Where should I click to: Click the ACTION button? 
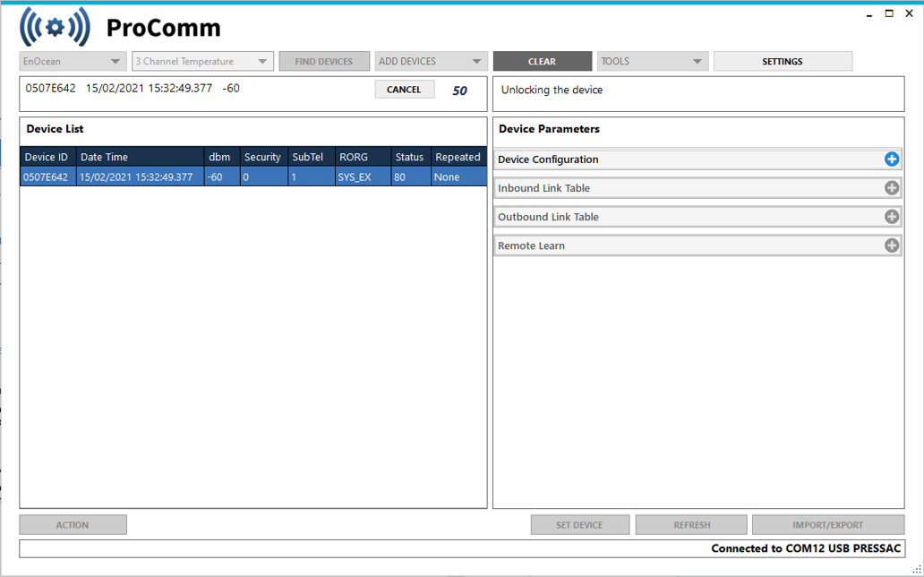[x=73, y=524]
